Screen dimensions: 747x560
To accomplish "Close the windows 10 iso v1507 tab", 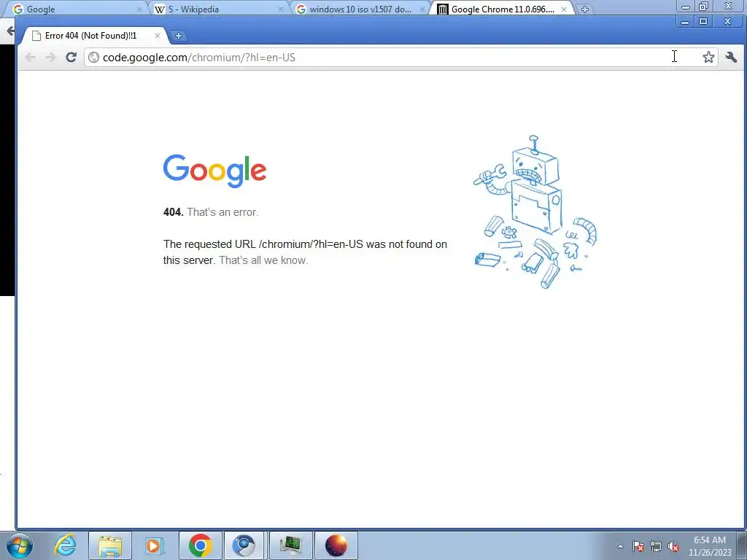I will (422, 9).
